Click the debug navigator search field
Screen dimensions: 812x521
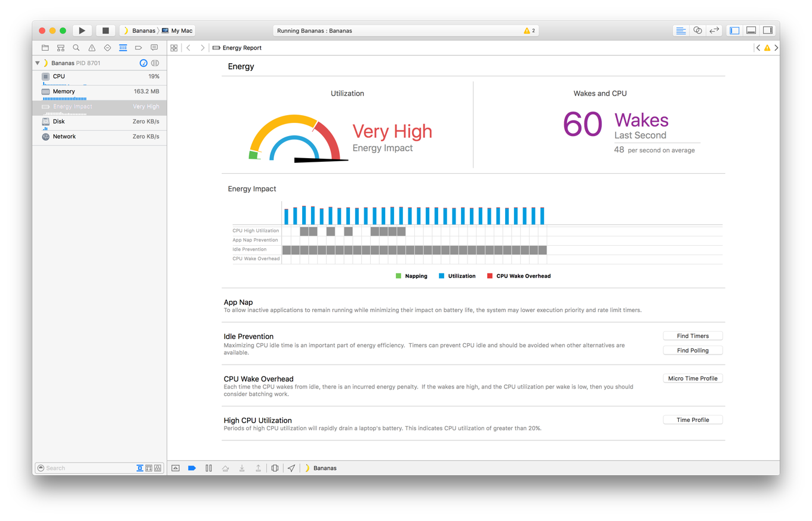tap(84, 468)
